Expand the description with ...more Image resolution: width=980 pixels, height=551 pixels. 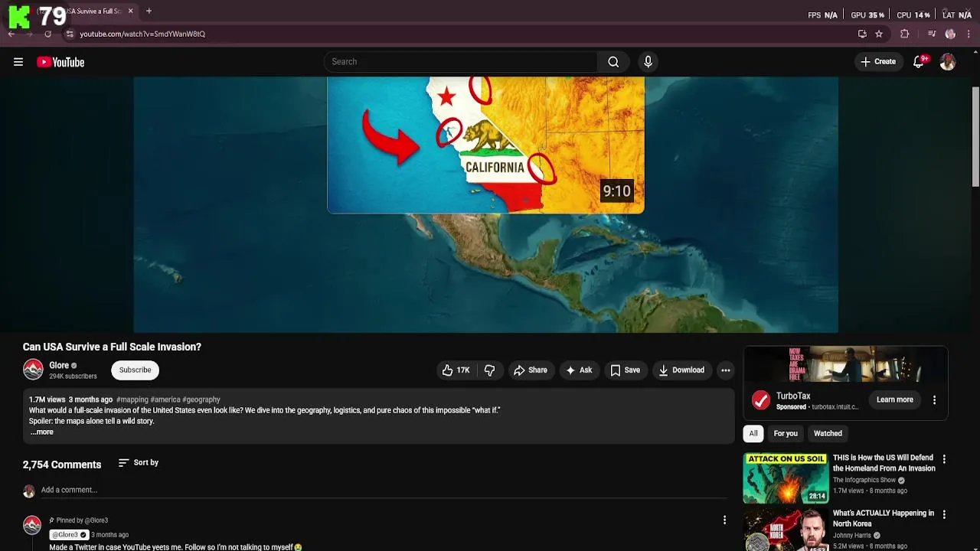tap(42, 432)
